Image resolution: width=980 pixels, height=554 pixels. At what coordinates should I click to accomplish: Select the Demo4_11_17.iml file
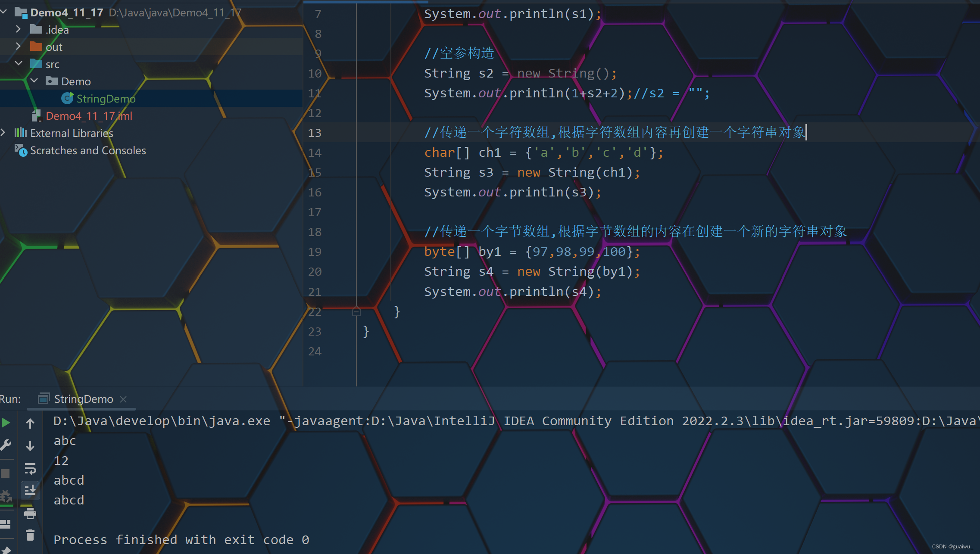pos(88,115)
